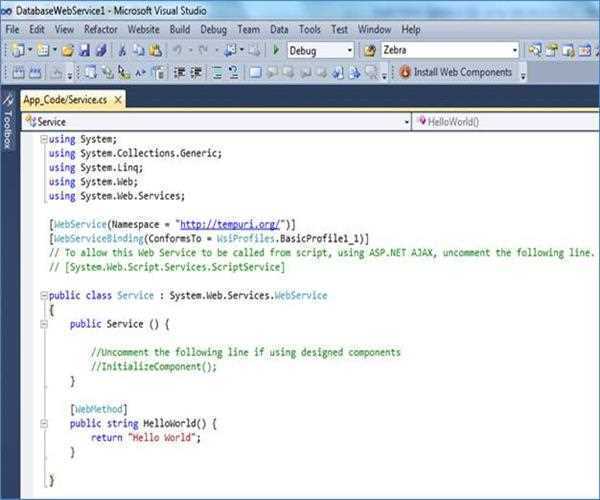Click the Increase Indent toolbar icon

click(x=196, y=73)
